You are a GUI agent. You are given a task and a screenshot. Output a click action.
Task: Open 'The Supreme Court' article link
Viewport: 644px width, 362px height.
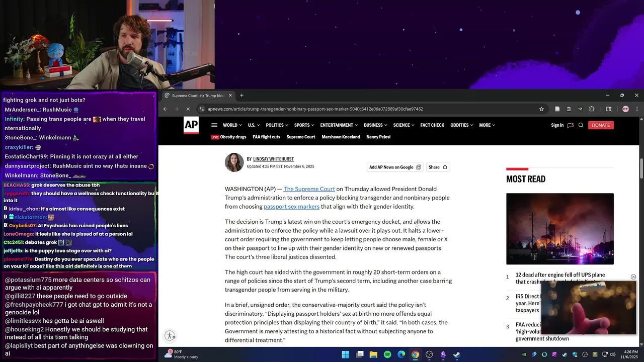click(309, 189)
